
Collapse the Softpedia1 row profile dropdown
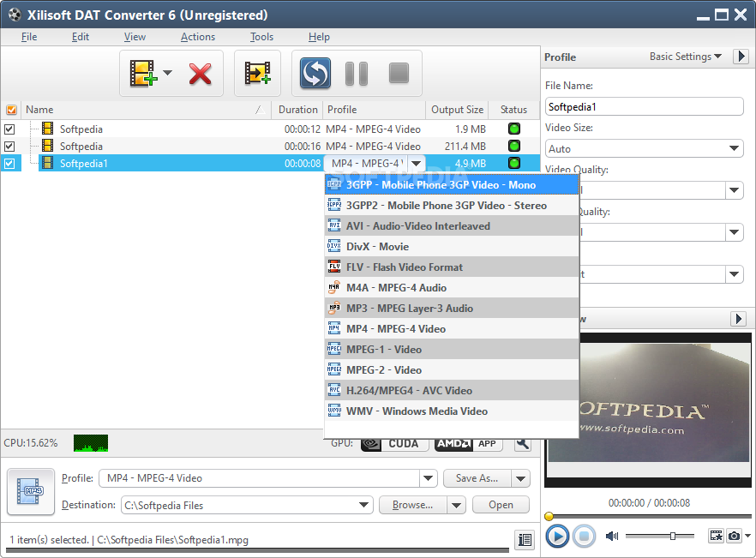point(416,164)
